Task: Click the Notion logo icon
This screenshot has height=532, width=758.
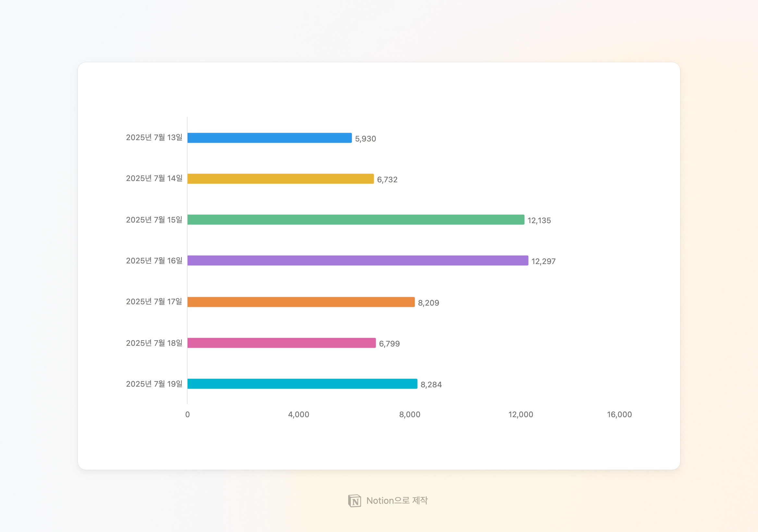Action: pyautogui.click(x=354, y=501)
